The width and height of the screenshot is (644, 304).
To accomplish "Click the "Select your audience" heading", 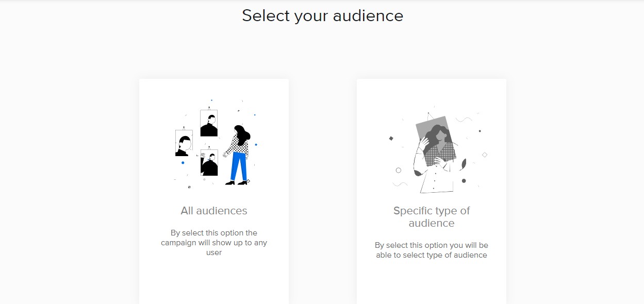I will tap(322, 15).
